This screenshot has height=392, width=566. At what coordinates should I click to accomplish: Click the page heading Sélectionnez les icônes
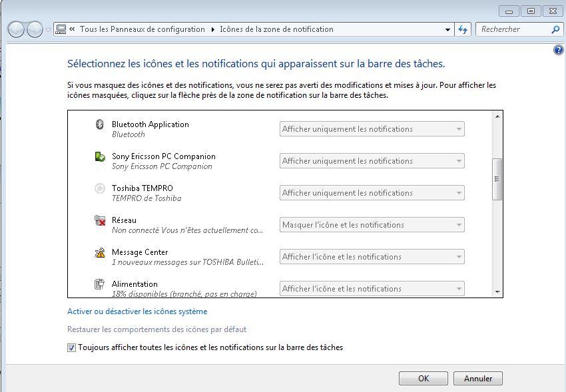(x=256, y=64)
